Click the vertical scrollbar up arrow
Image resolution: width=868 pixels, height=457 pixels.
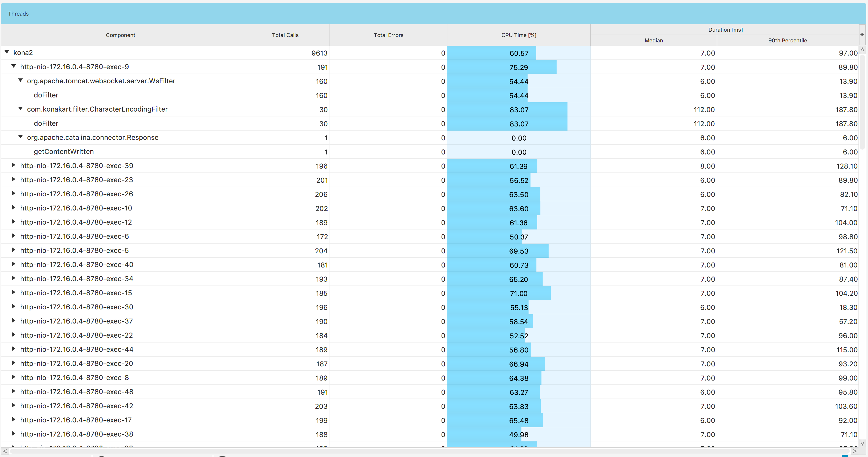pyautogui.click(x=862, y=49)
